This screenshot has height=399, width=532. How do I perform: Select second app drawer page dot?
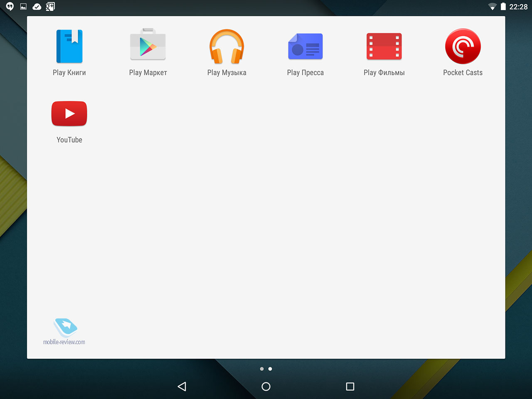(270, 369)
